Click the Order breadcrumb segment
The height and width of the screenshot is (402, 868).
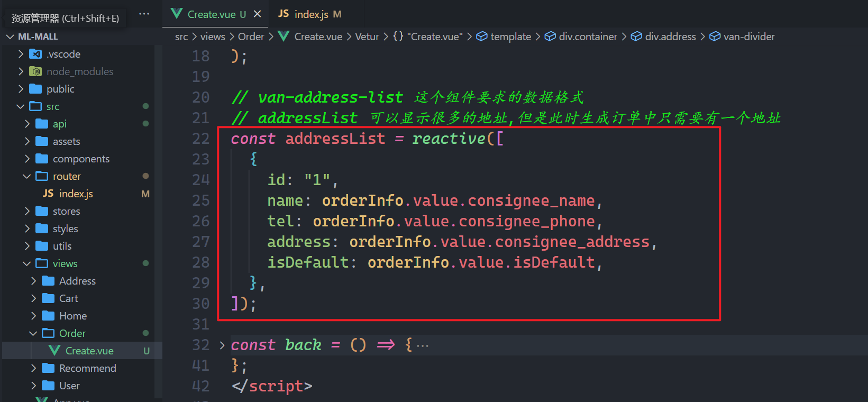point(251,36)
